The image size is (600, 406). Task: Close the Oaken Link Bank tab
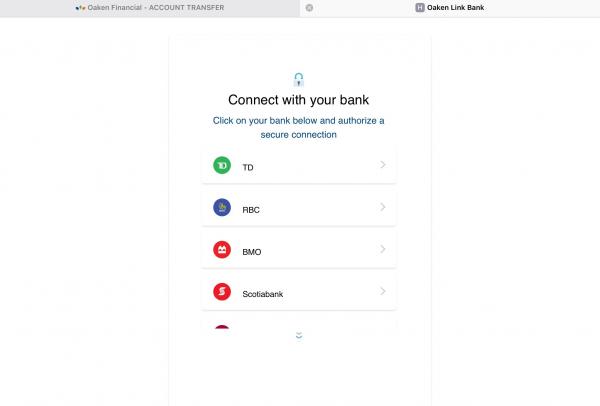pos(309,8)
